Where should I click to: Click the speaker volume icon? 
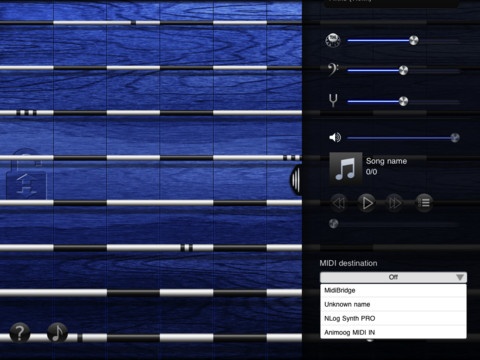[x=335, y=137]
